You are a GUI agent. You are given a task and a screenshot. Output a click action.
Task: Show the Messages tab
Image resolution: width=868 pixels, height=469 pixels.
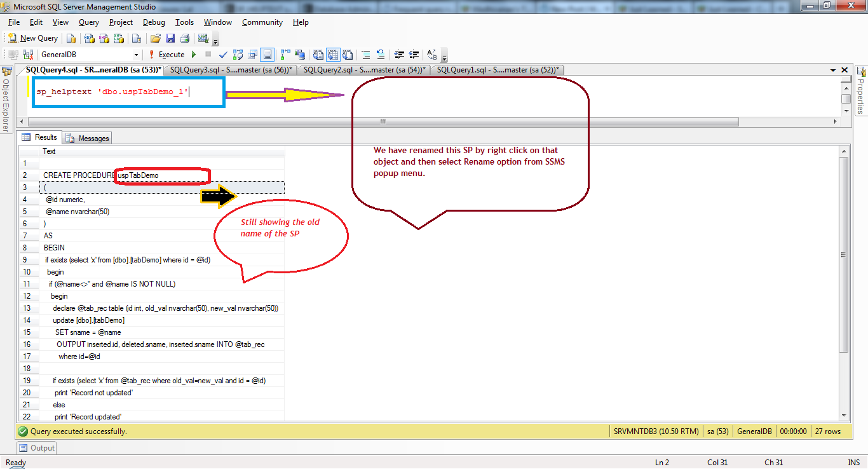(x=88, y=138)
